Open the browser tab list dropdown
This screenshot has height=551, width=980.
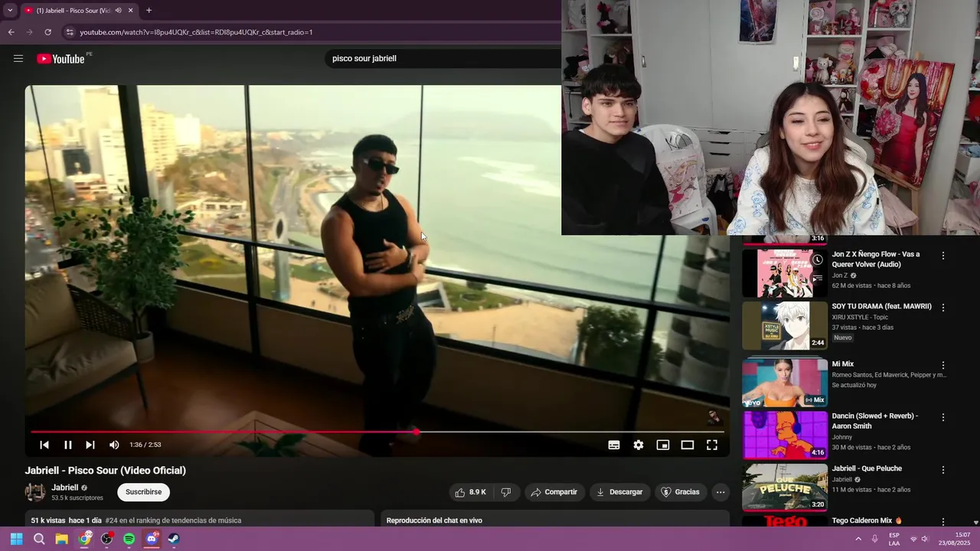pos(10,11)
